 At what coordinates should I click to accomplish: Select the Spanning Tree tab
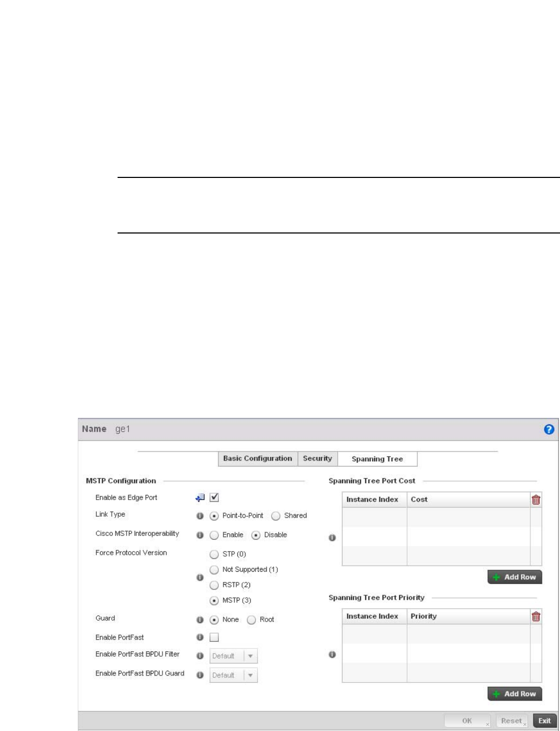[377, 459]
